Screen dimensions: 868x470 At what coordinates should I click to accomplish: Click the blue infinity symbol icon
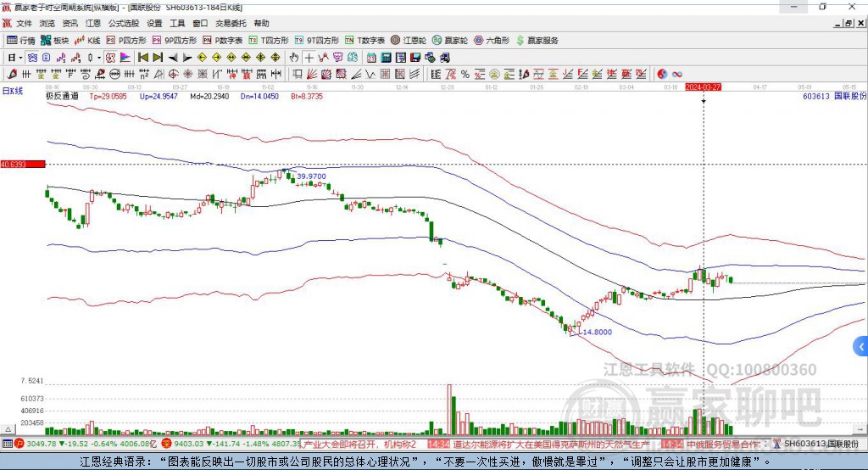(x=677, y=74)
